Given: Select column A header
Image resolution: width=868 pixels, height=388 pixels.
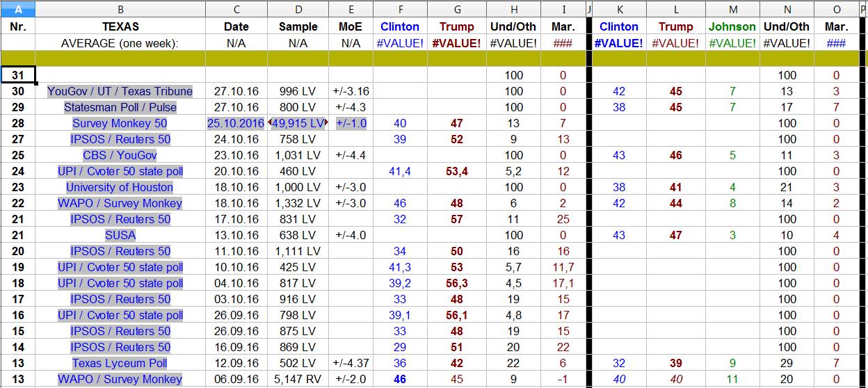Looking at the screenshot, I should tap(18, 9).
